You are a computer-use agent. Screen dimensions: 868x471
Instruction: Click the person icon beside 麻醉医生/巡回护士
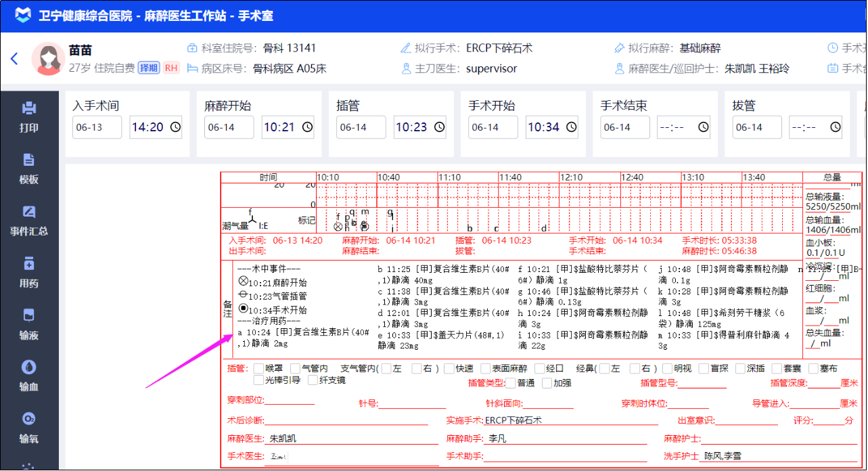click(619, 68)
